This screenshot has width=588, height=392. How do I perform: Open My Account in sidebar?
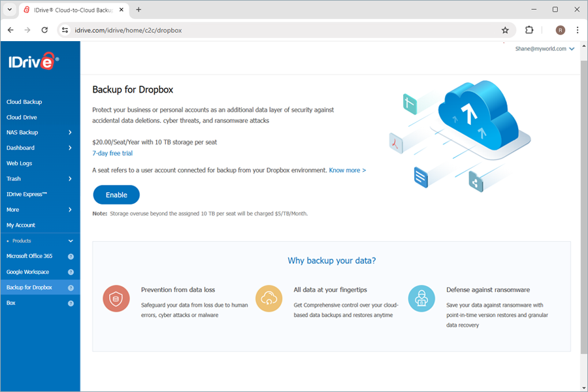tap(21, 225)
